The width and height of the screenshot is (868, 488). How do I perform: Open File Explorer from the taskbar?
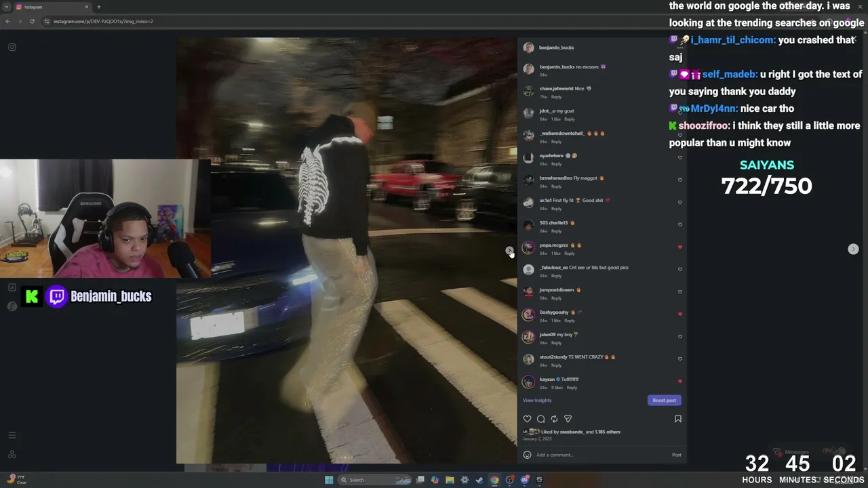pos(450,480)
